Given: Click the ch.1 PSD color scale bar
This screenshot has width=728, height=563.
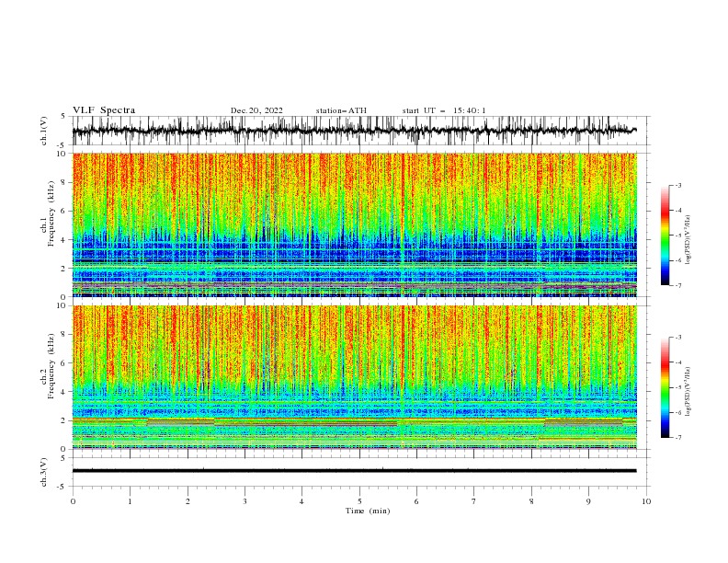Looking at the screenshot, I should pyautogui.click(x=665, y=236).
